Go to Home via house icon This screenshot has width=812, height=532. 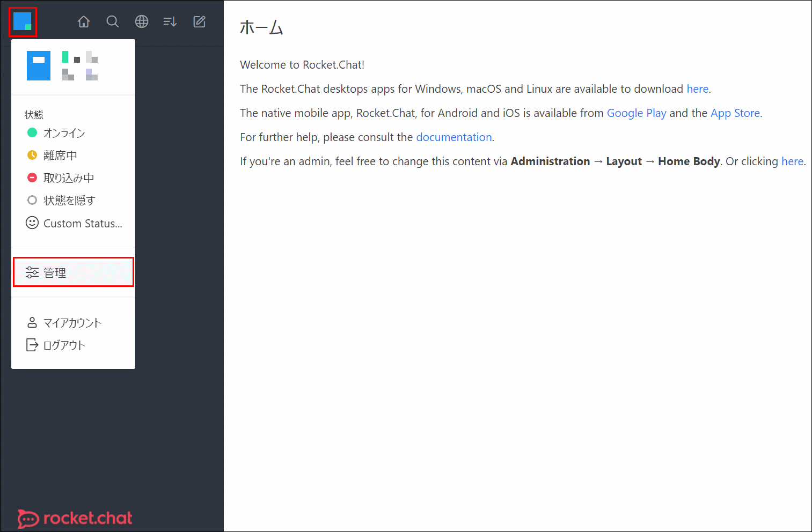point(84,21)
